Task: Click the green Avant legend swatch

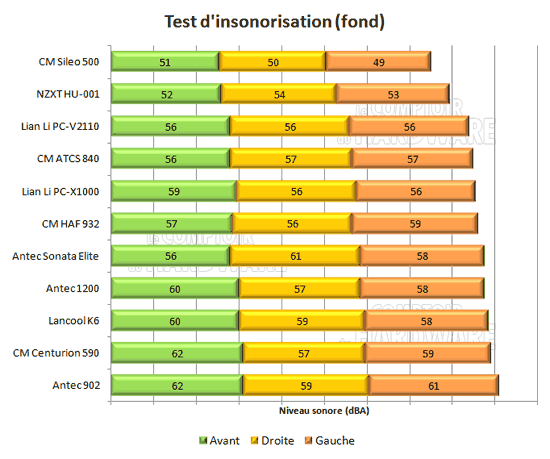Action: point(203,440)
